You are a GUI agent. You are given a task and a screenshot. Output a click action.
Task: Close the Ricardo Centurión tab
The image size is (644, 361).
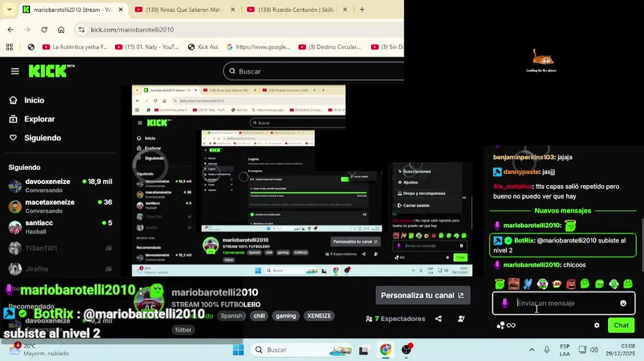(346, 10)
